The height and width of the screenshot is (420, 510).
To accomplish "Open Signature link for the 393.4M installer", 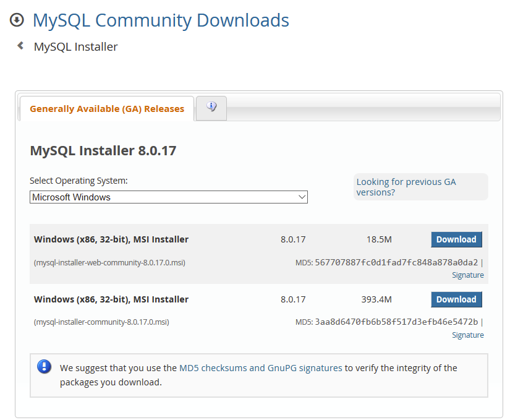I will tap(468, 335).
